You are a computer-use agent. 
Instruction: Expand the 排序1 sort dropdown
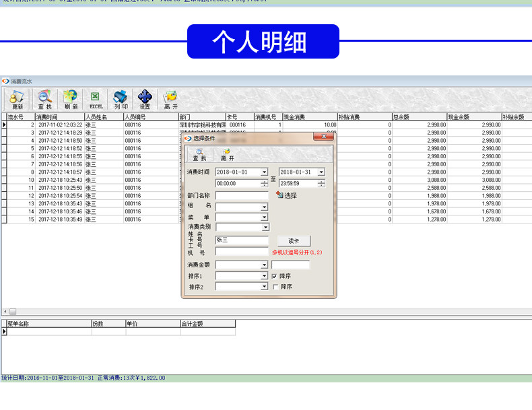coord(264,276)
